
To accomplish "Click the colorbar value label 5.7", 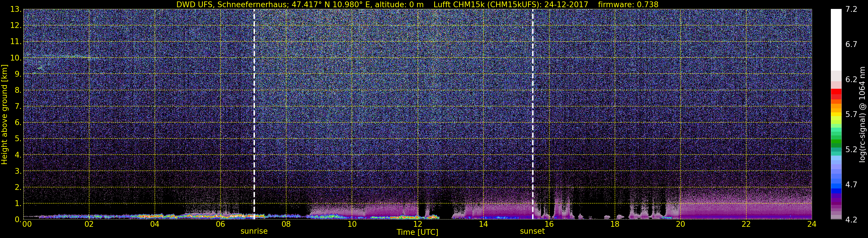I will coord(851,115).
